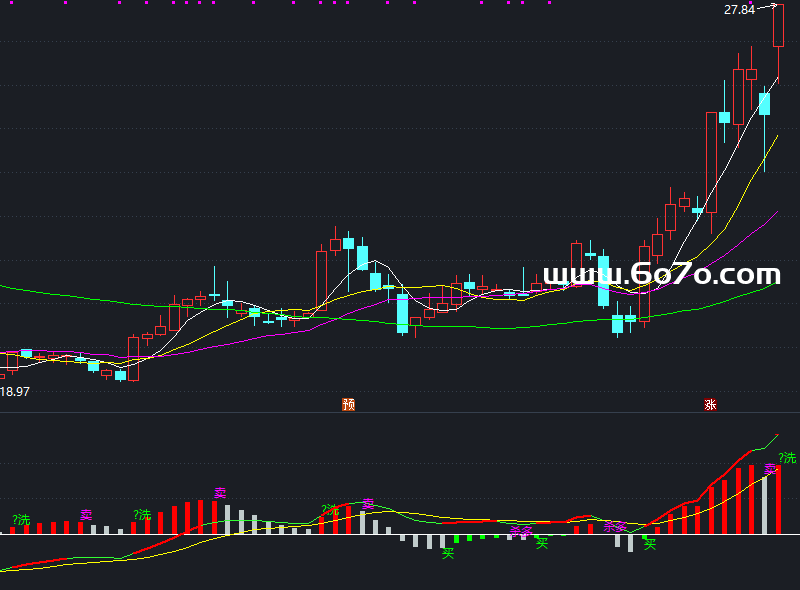Click the rightmost red histogram bar
This screenshot has width=800, height=590.
click(x=777, y=500)
